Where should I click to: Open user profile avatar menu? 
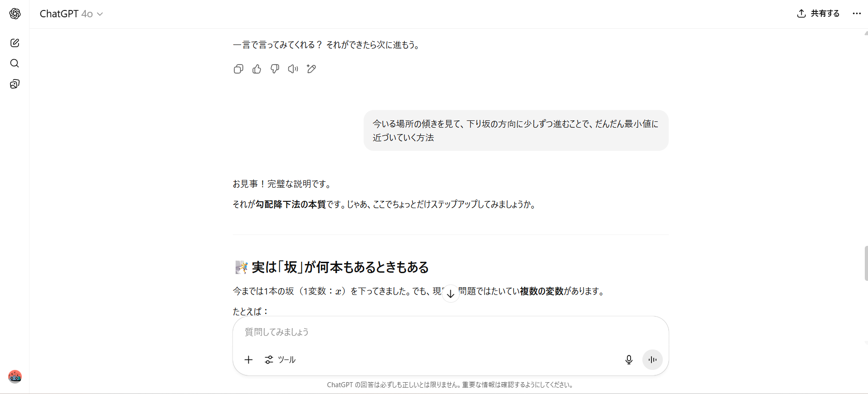tap(15, 376)
